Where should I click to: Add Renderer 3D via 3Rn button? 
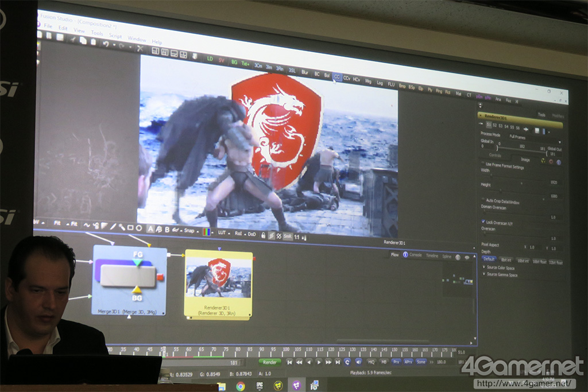coord(280,68)
